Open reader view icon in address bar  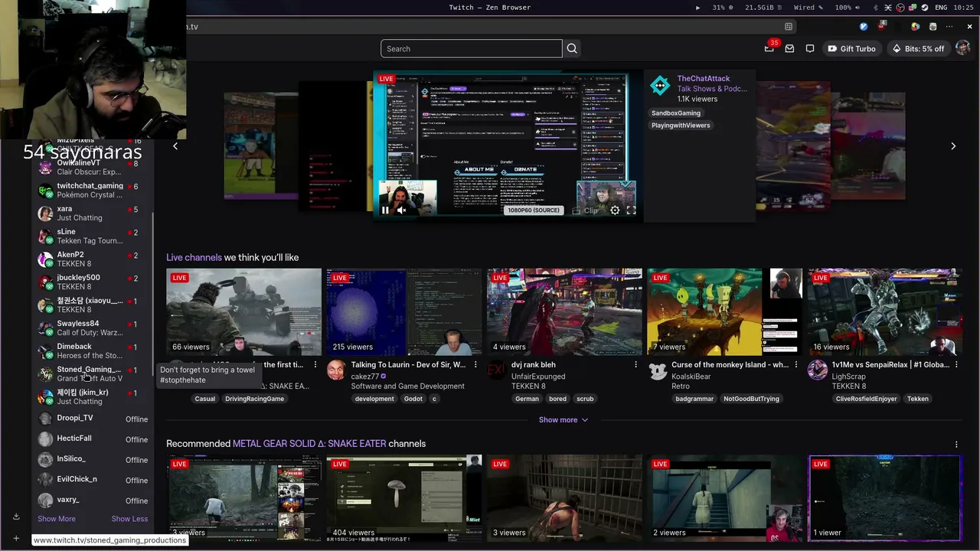coord(789,27)
